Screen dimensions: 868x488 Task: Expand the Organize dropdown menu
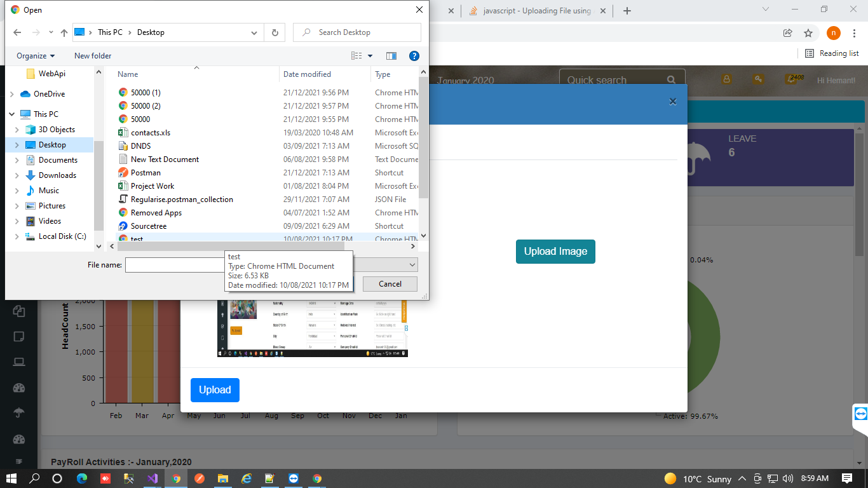[36, 56]
